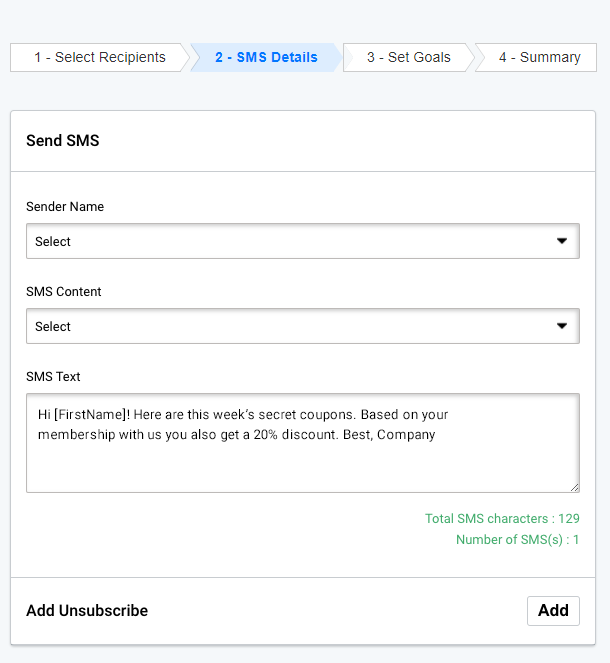The height and width of the screenshot is (663, 610).
Task: Click the Sender Name field label
Action: [65, 207]
